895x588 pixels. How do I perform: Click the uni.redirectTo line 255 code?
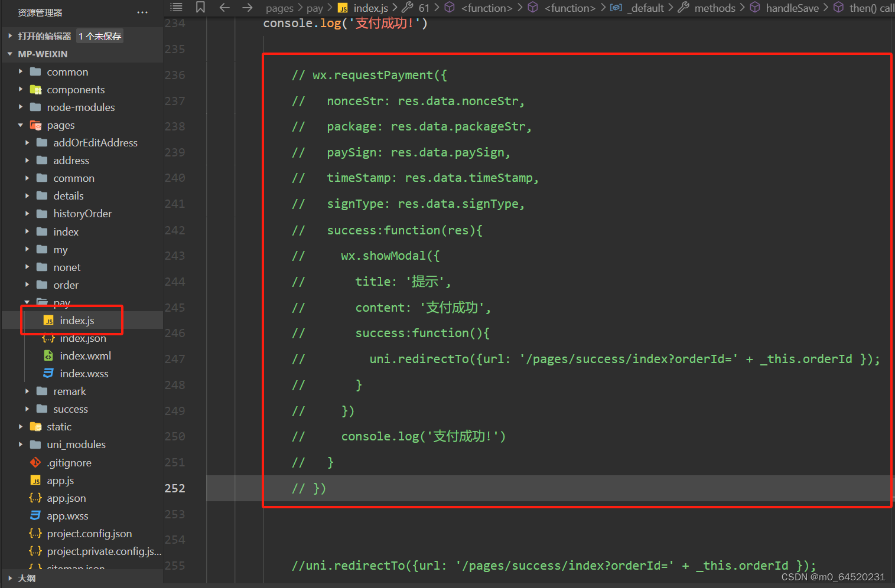554,566
